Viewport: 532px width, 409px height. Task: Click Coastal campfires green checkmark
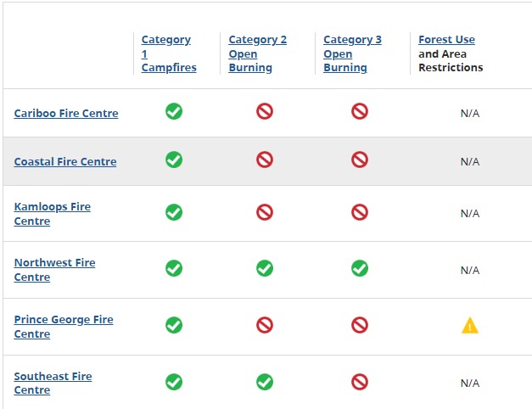coord(174,160)
